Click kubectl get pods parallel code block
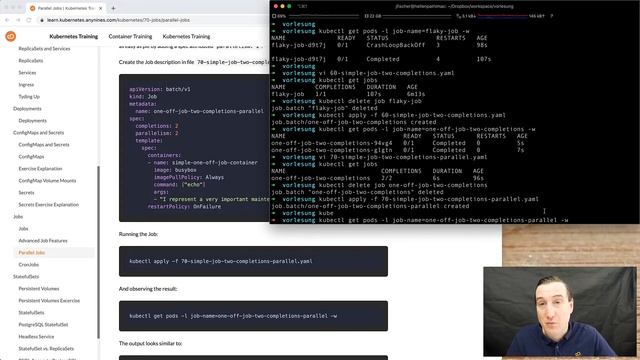The height and width of the screenshot is (360, 640). (x=253, y=316)
